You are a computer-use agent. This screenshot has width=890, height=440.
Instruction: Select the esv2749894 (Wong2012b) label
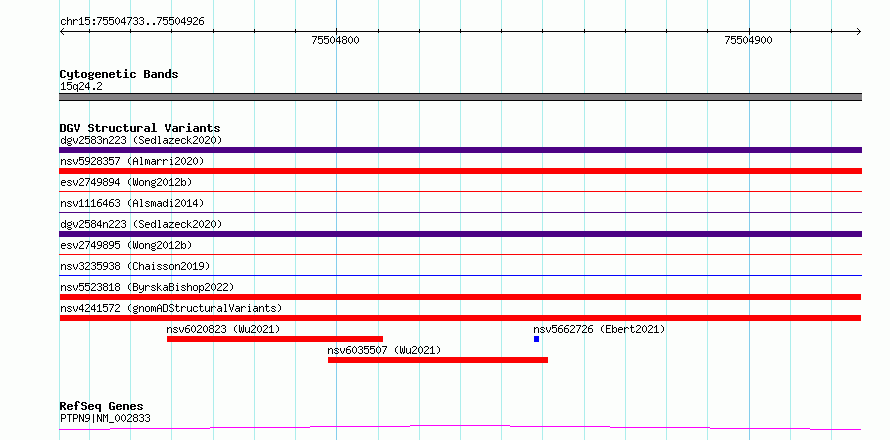click(126, 182)
